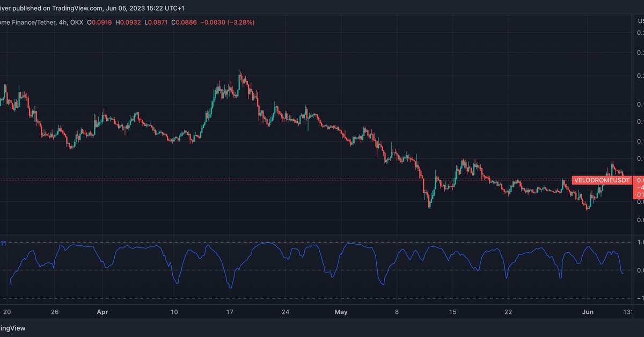The image size is (644, 337).
Task: Click the 20 date label on time axis
Action: pos(6,311)
